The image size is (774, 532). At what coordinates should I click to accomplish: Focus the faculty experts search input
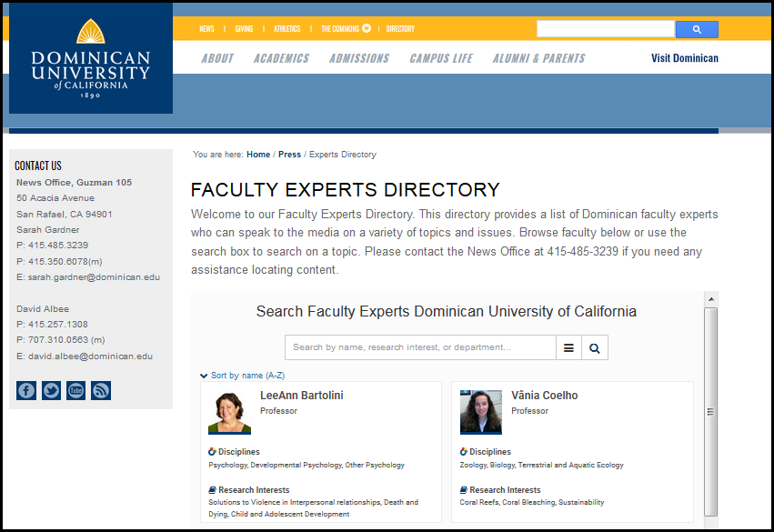coord(420,347)
